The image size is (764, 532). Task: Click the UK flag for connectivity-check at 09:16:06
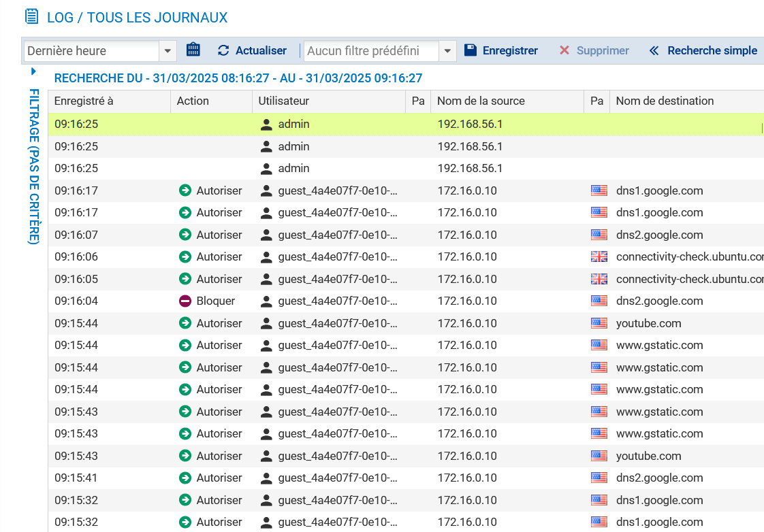(599, 256)
